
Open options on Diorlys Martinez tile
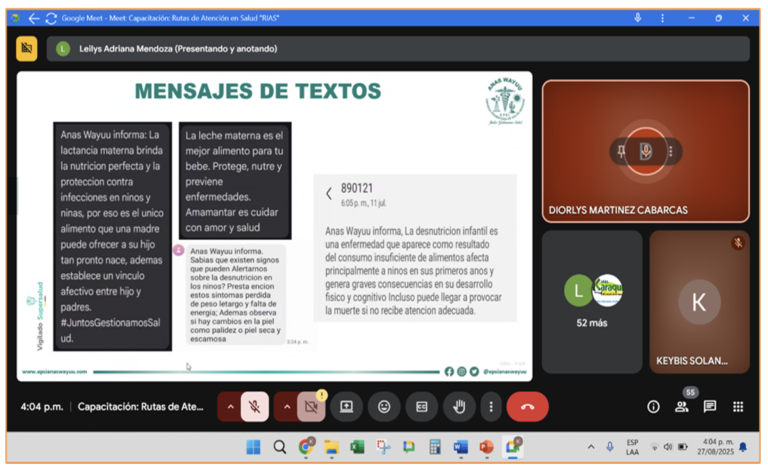670,151
